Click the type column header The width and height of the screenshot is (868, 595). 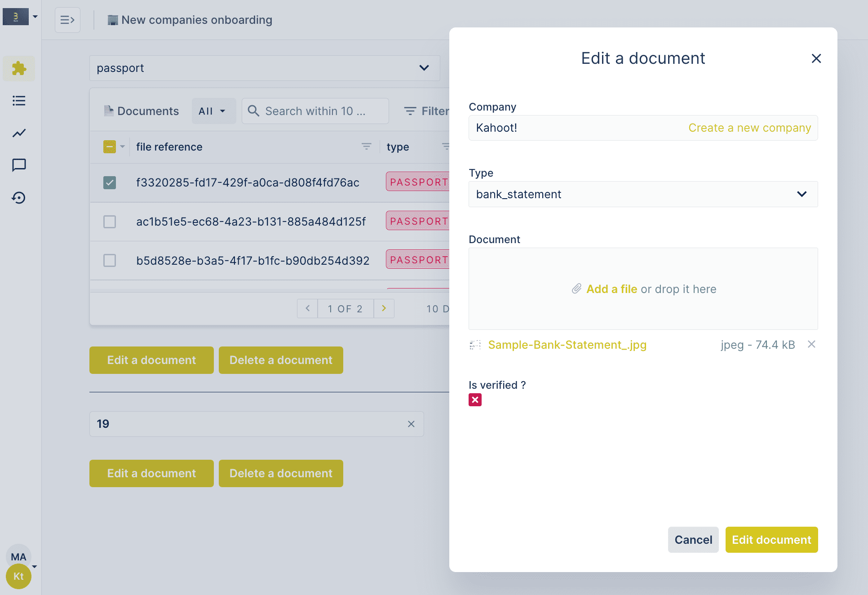point(398,147)
